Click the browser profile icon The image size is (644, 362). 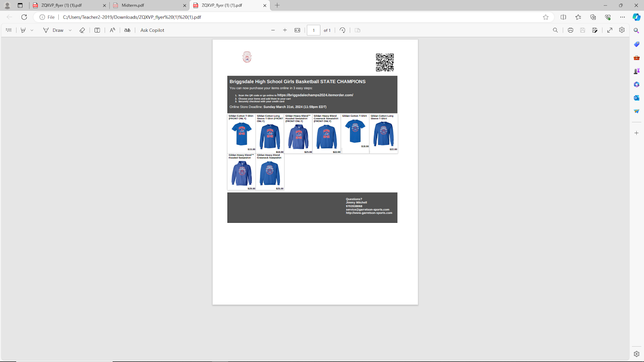tap(7, 5)
